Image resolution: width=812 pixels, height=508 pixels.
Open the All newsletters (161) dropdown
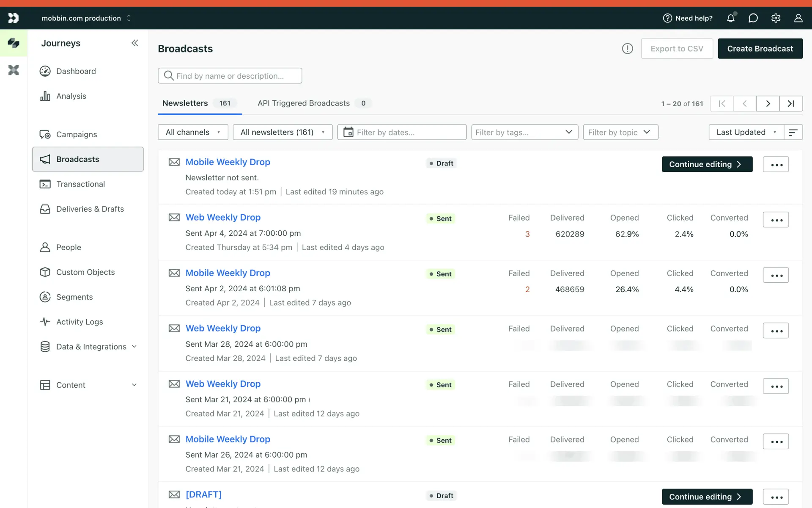pyautogui.click(x=282, y=132)
